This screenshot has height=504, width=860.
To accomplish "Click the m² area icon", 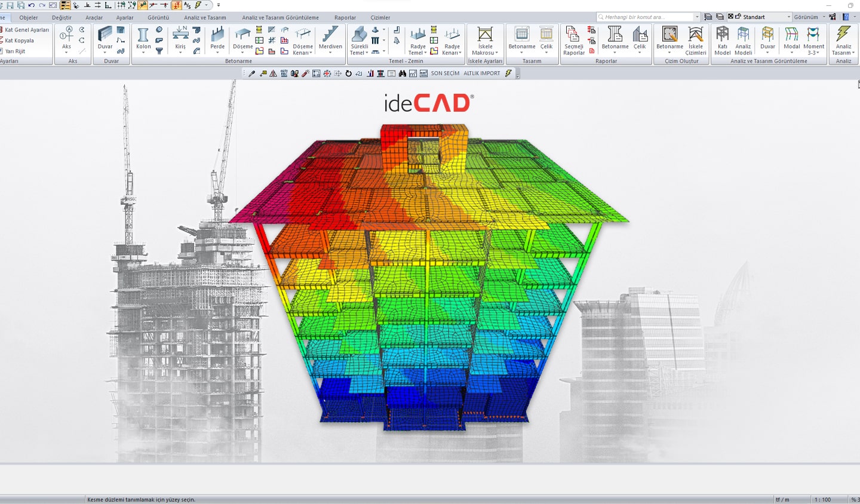I will tap(413, 73).
